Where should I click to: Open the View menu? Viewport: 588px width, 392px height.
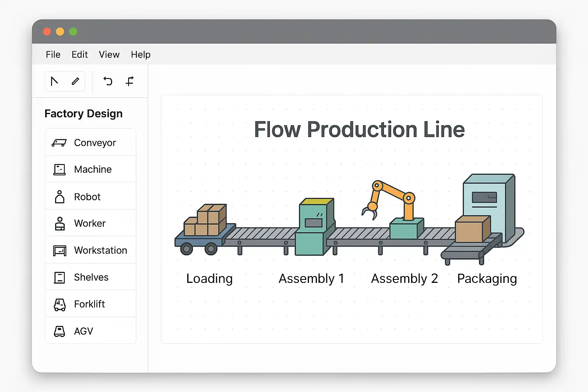(109, 55)
